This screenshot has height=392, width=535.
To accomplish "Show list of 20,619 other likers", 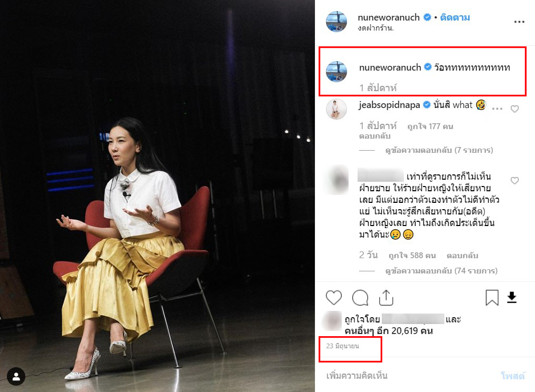I will [389, 331].
